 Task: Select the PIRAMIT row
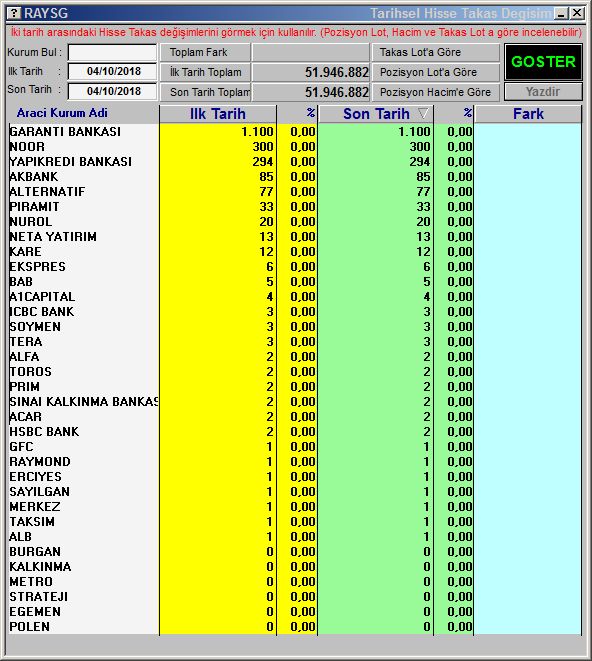pos(295,207)
